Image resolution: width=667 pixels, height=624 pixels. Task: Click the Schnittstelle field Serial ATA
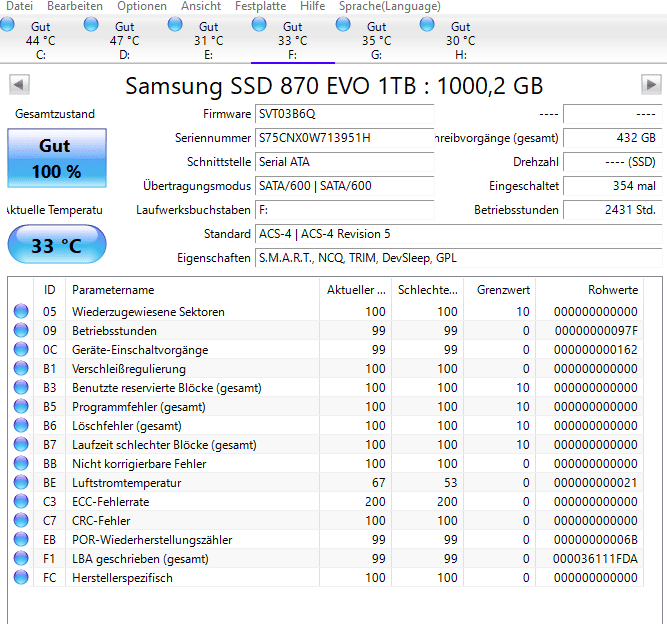point(344,162)
